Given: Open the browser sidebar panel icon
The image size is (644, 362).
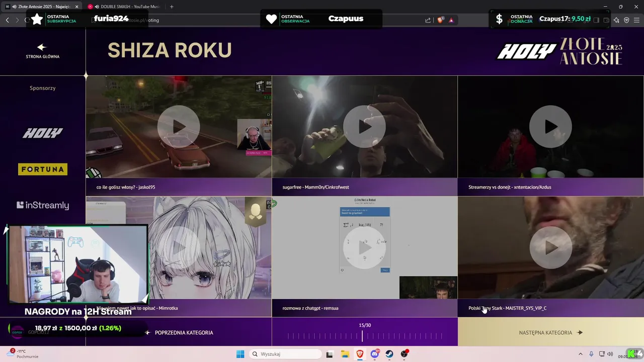Looking at the screenshot, I should pos(596,20).
